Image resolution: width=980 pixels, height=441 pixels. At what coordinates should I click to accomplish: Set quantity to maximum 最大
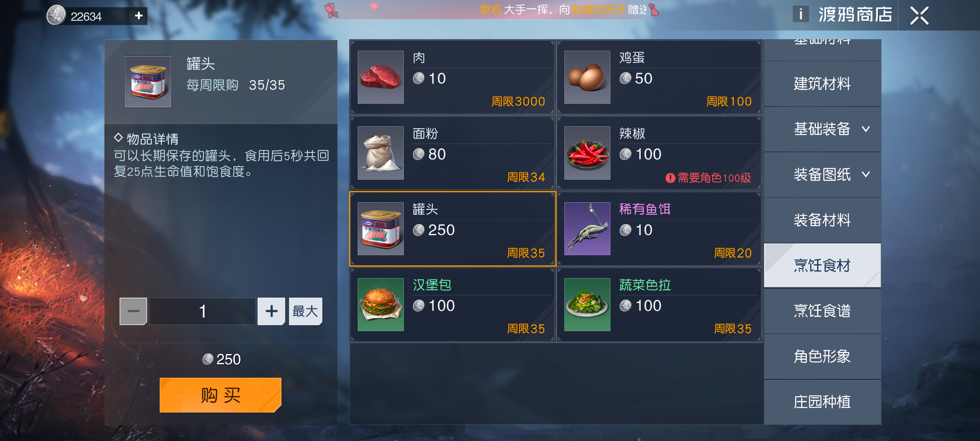tap(305, 311)
